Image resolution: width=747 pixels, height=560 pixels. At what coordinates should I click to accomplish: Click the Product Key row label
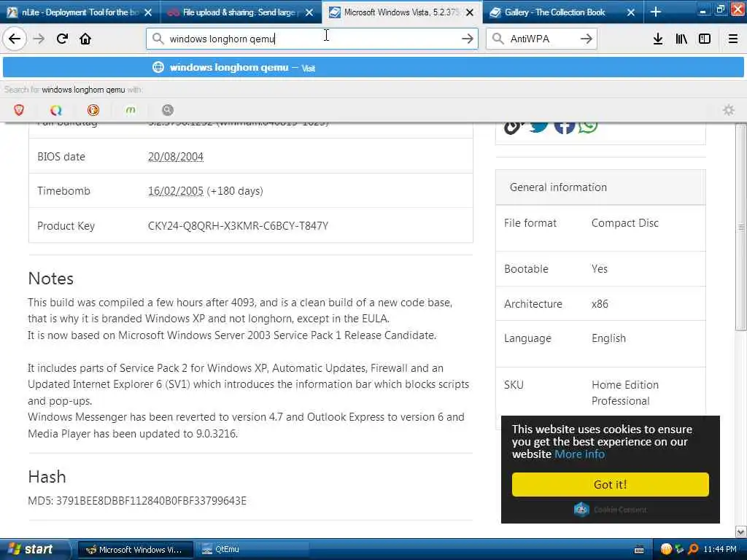point(66,226)
